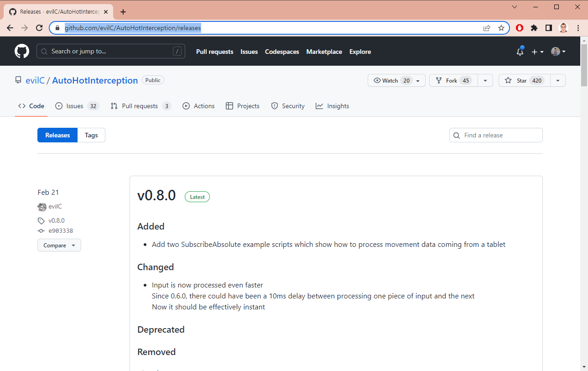Switch to the Code tab

coord(31,106)
